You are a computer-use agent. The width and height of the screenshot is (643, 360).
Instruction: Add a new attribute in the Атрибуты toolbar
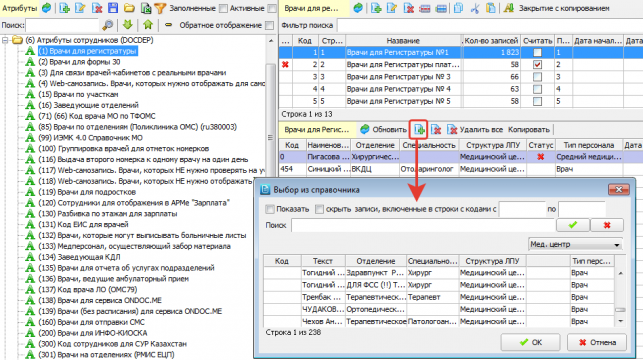coord(64,8)
